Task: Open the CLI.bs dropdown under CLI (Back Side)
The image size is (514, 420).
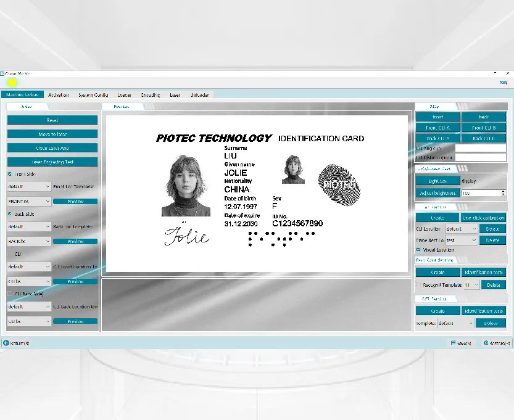Action: click(x=29, y=321)
